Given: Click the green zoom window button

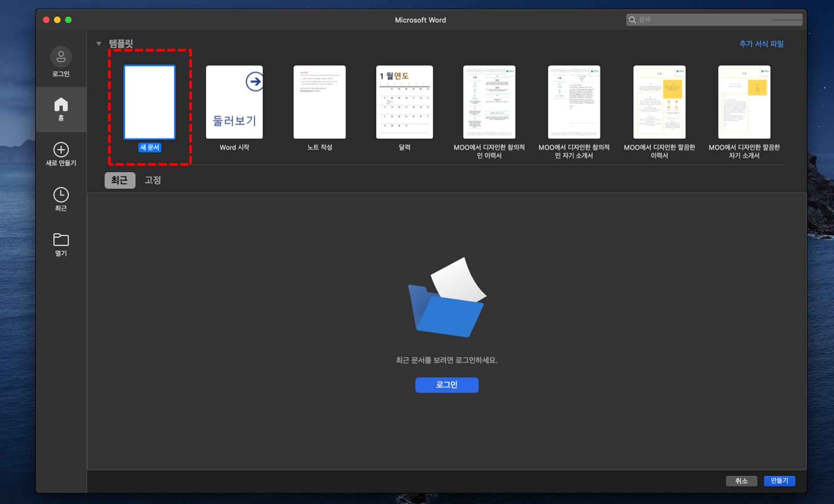Looking at the screenshot, I should [68, 20].
